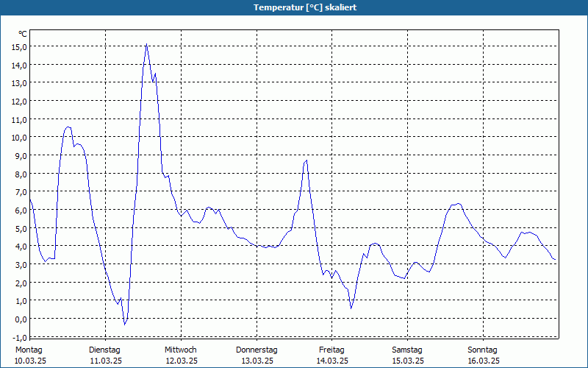Click the chart title 'Temperatur [°C] skaliert'
This screenshot has width=588, height=368.
tap(305, 7)
